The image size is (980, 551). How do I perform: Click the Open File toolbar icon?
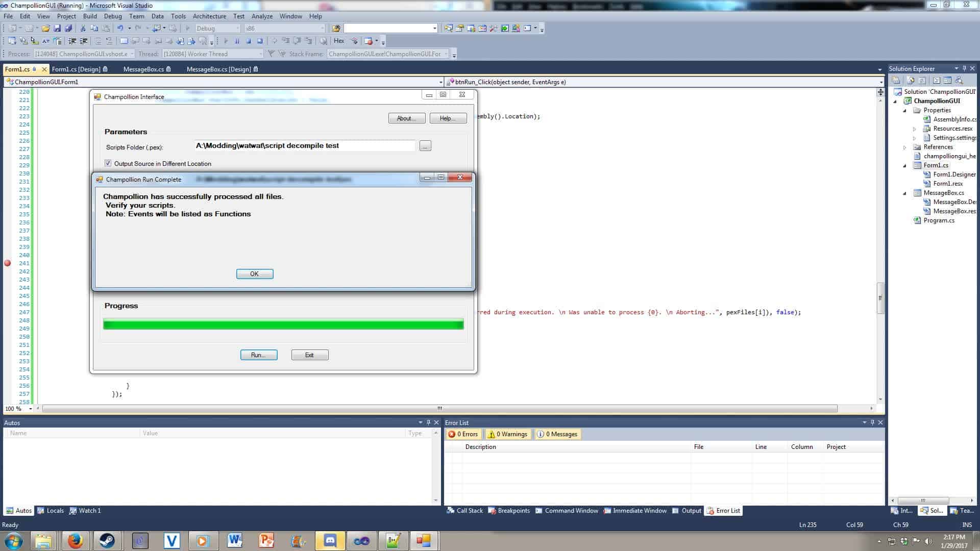tap(46, 28)
